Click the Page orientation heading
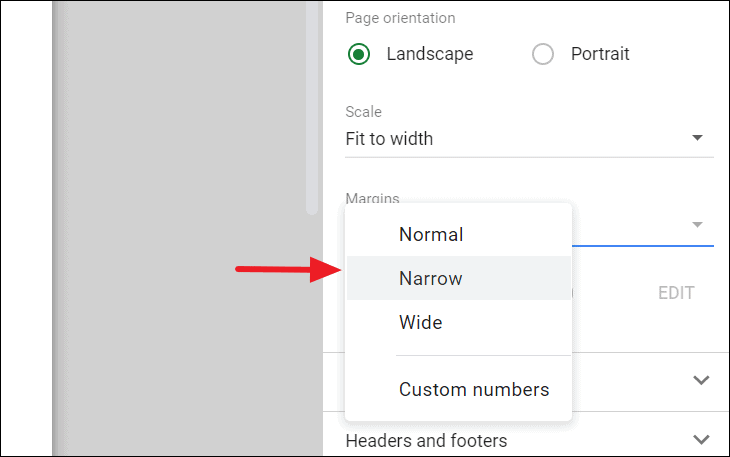Image resolution: width=730 pixels, height=457 pixels. pos(400,18)
